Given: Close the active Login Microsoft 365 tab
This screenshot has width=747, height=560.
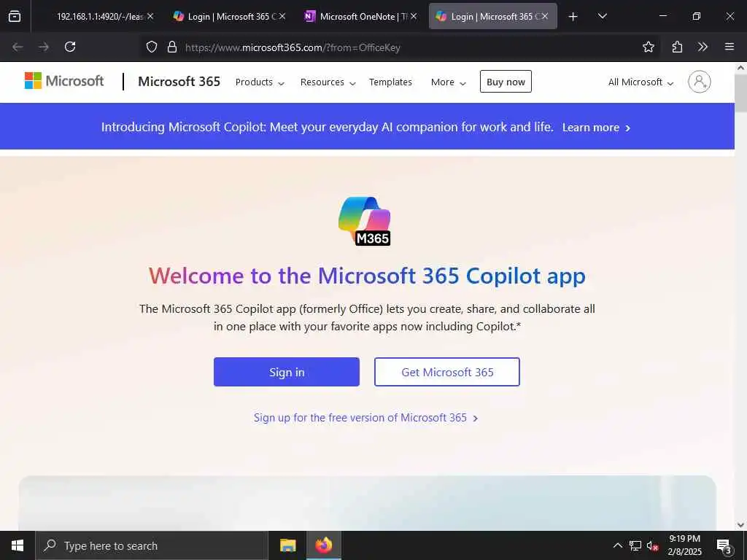Looking at the screenshot, I should [544, 16].
